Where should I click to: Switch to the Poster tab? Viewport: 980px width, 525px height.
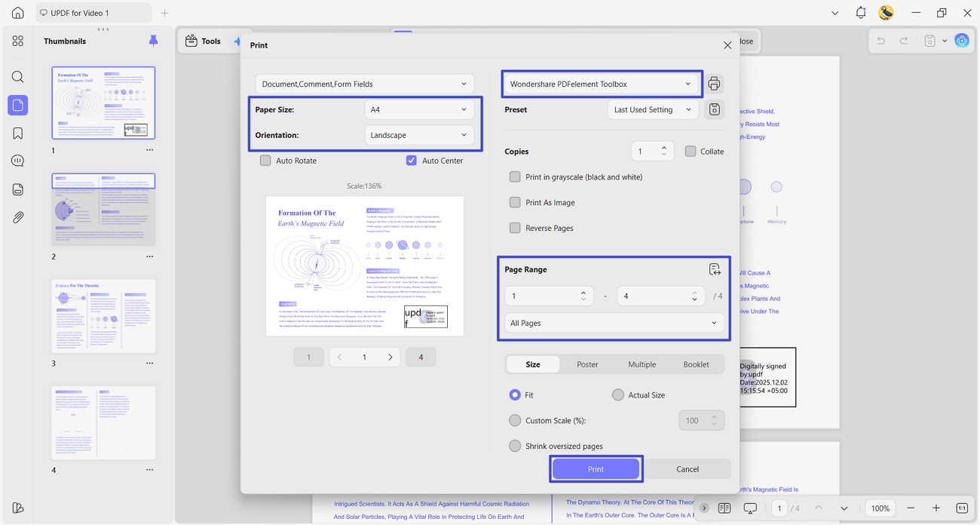587,364
